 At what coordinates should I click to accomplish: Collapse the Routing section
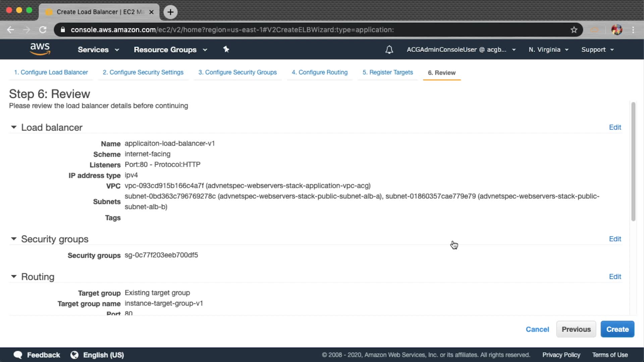click(x=14, y=277)
